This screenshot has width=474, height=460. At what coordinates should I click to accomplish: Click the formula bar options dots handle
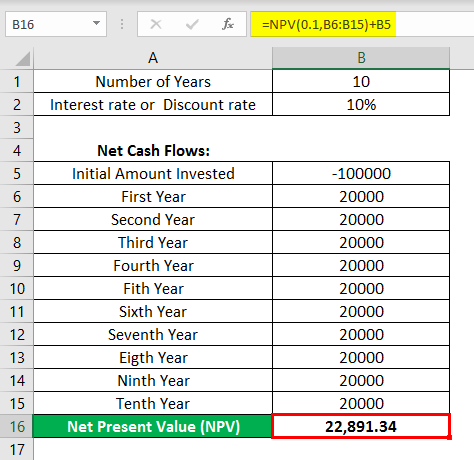click(122, 24)
